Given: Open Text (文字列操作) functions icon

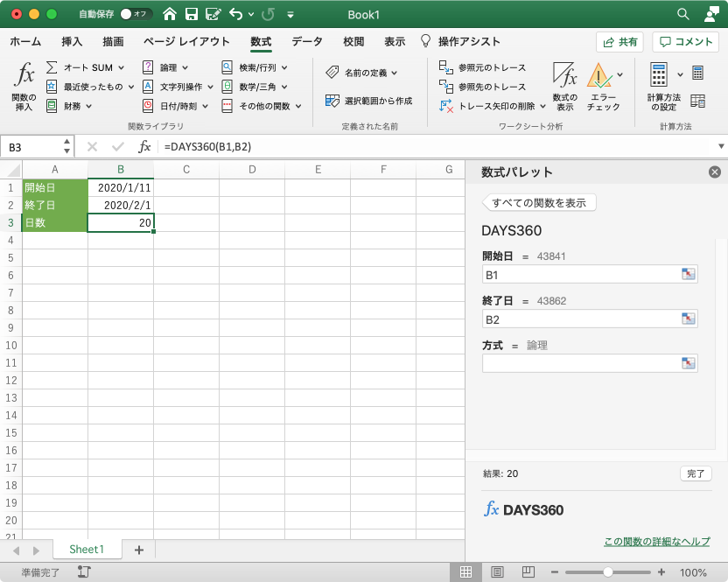Looking at the screenshot, I should tap(148, 87).
